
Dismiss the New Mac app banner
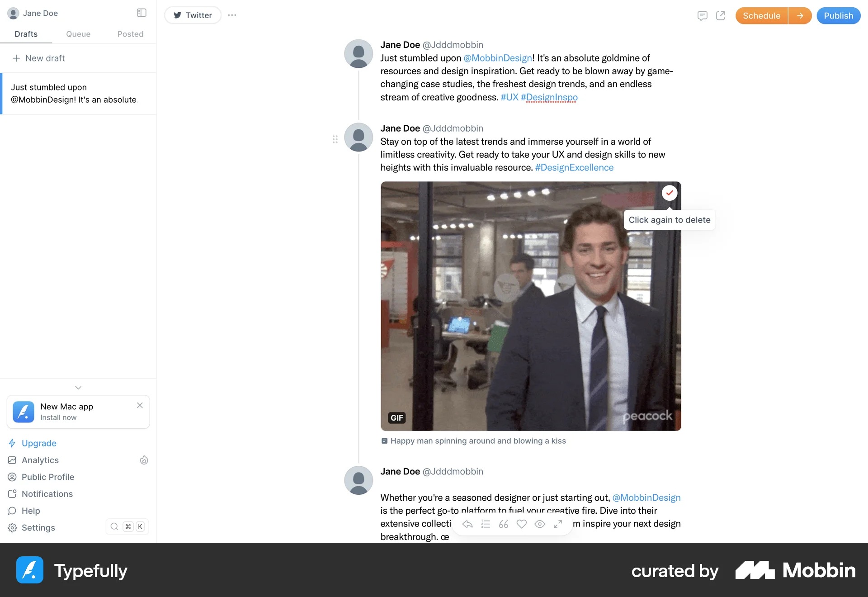[x=140, y=405]
